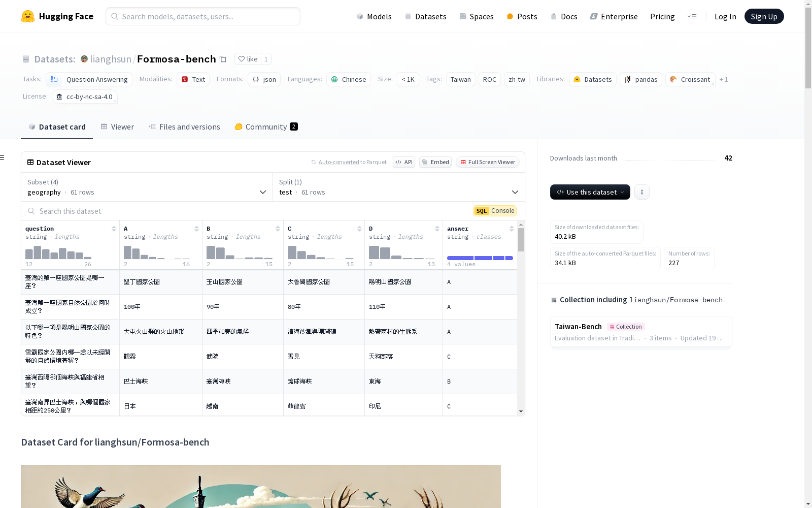The image size is (812, 508).
Task: Click the heart like button
Action: pyautogui.click(x=248, y=59)
